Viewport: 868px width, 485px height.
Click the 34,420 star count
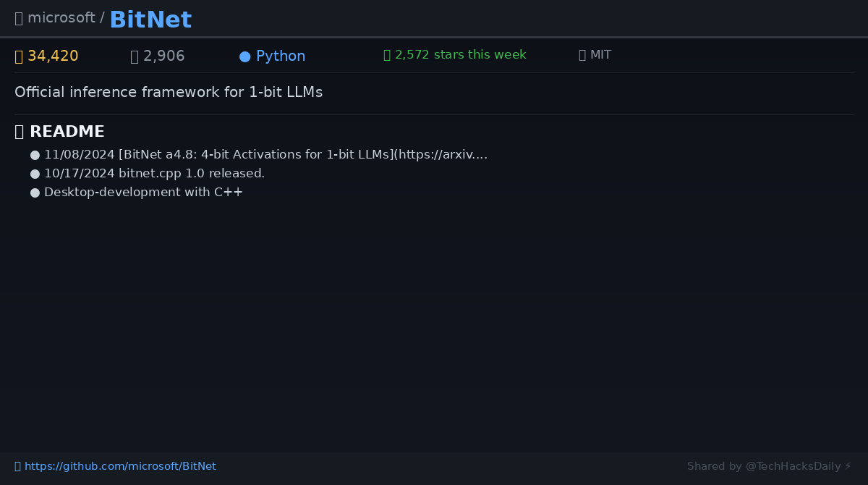pos(53,56)
